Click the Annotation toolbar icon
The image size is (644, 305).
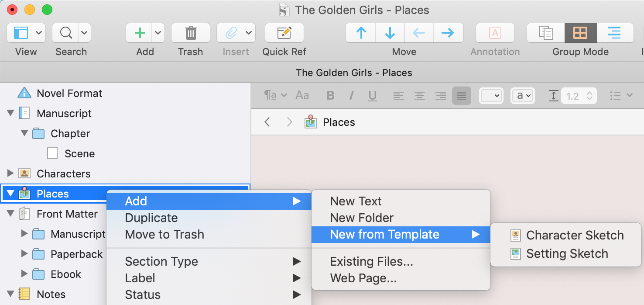pyautogui.click(x=495, y=33)
